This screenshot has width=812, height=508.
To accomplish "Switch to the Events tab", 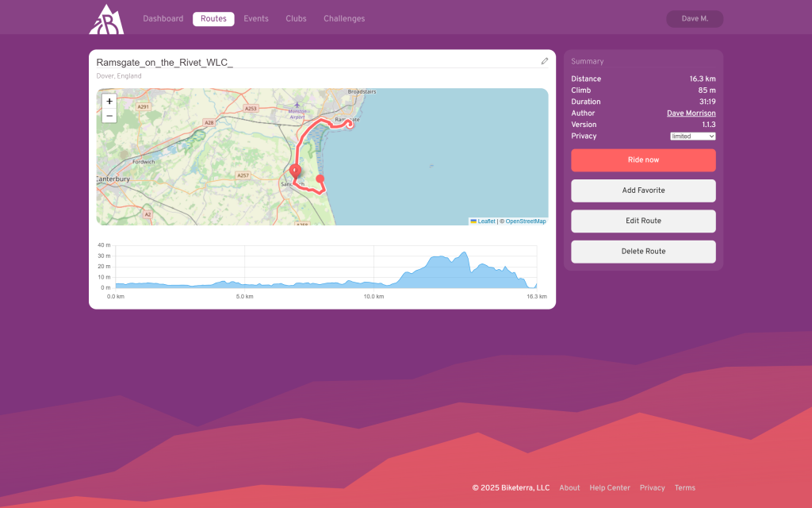I will [256, 19].
